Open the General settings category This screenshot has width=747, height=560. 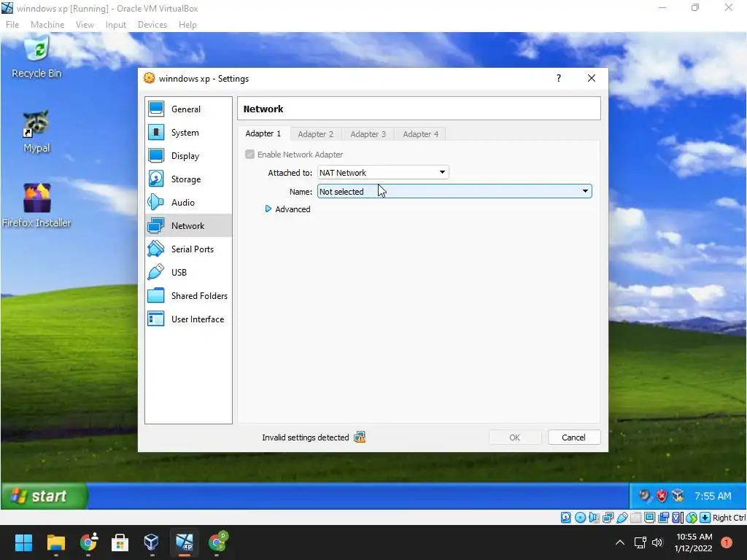point(188,109)
